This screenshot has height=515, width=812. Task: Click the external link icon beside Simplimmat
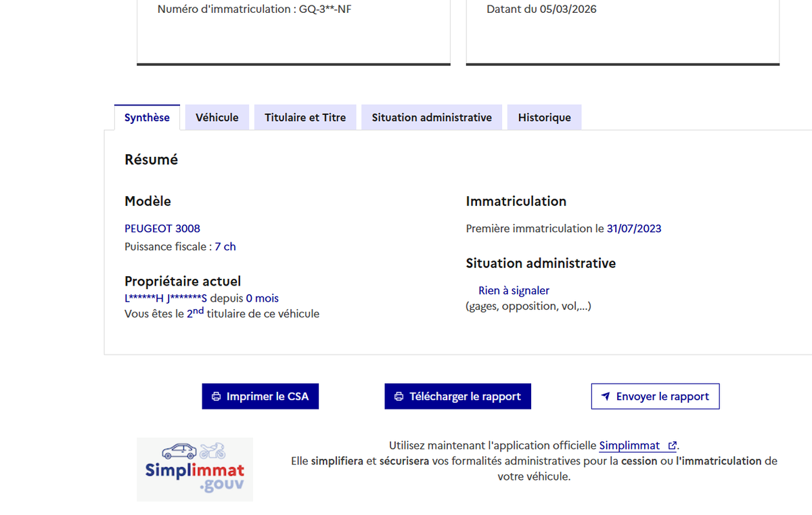pyautogui.click(x=672, y=445)
